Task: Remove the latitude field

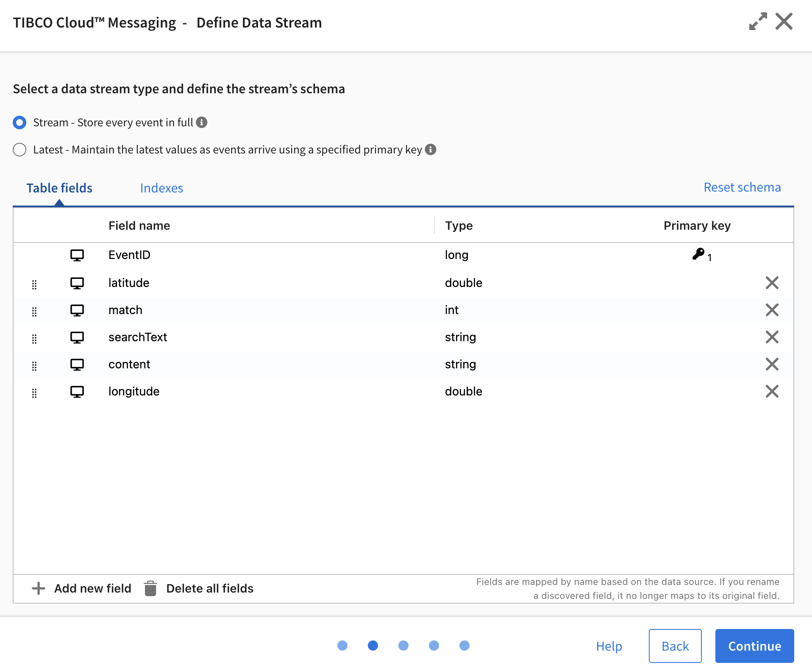Action: 772,283
